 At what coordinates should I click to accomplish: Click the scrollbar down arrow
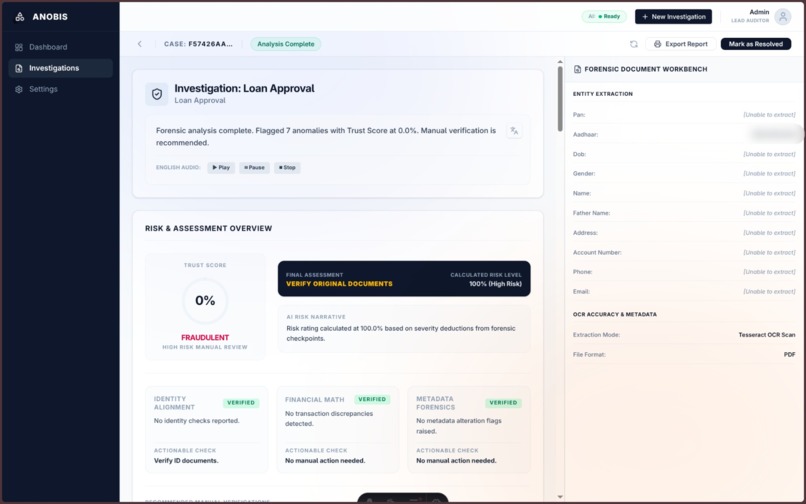pos(560,497)
